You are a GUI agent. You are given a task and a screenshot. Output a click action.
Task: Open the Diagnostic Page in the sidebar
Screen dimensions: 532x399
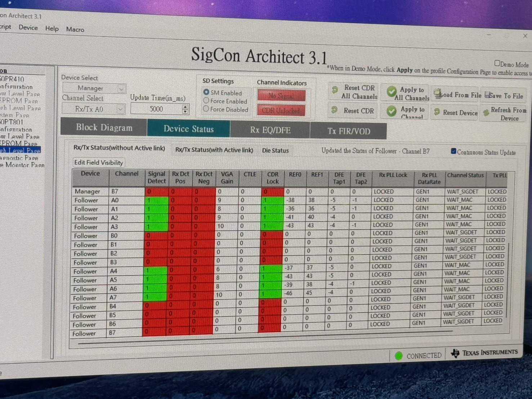click(19, 158)
